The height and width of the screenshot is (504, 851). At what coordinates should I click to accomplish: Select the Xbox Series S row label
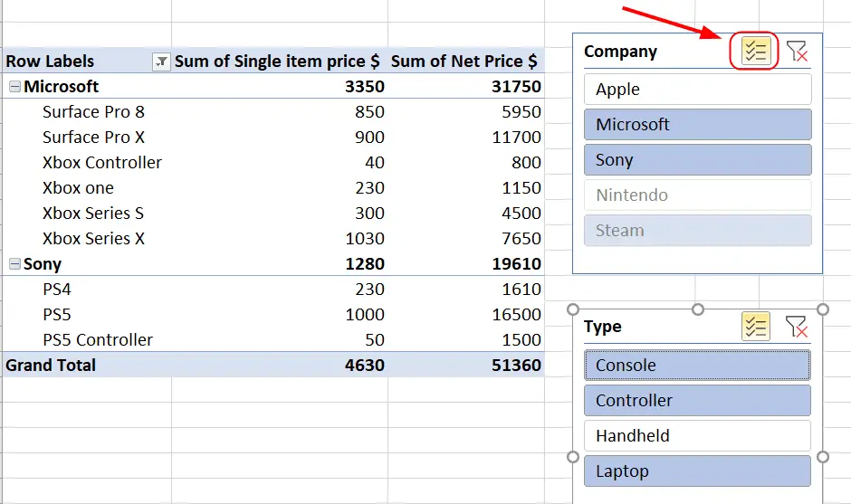pos(93,214)
